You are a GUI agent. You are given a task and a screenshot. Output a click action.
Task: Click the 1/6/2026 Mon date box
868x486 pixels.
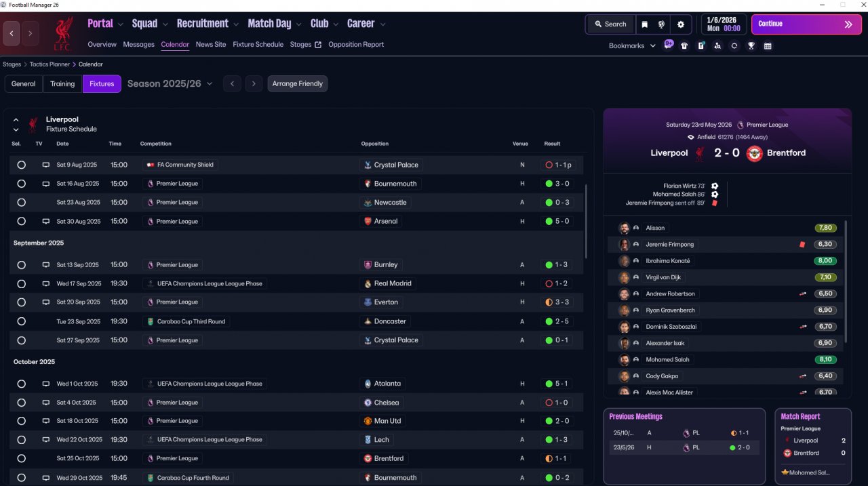click(723, 24)
